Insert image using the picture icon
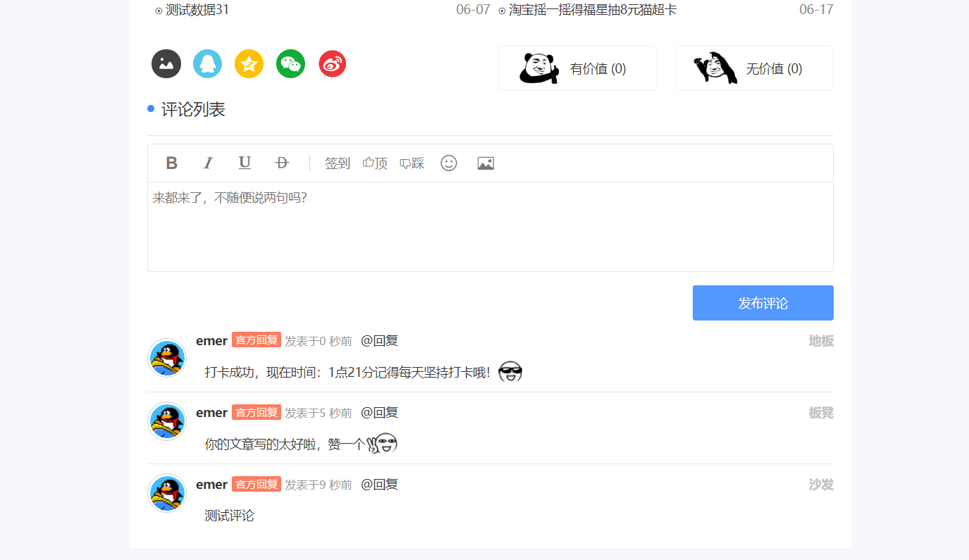Screen dimensions: 969x560 [x=486, y=163]
